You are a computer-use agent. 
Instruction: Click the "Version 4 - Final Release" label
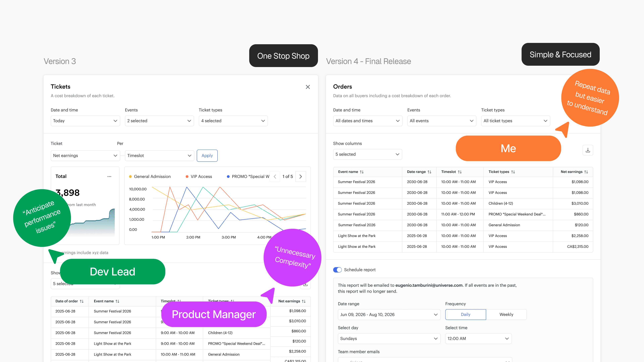pyautogui.click(x=368, y=61)
